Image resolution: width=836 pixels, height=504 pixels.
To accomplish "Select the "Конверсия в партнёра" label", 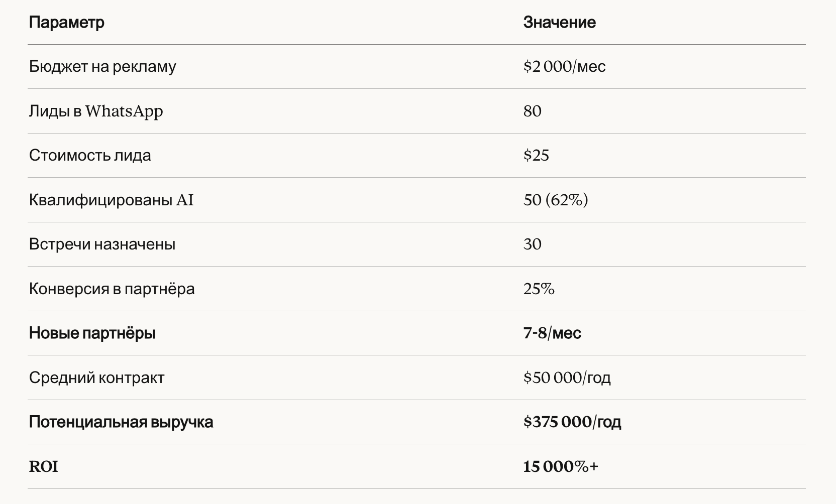I will 112,289.
